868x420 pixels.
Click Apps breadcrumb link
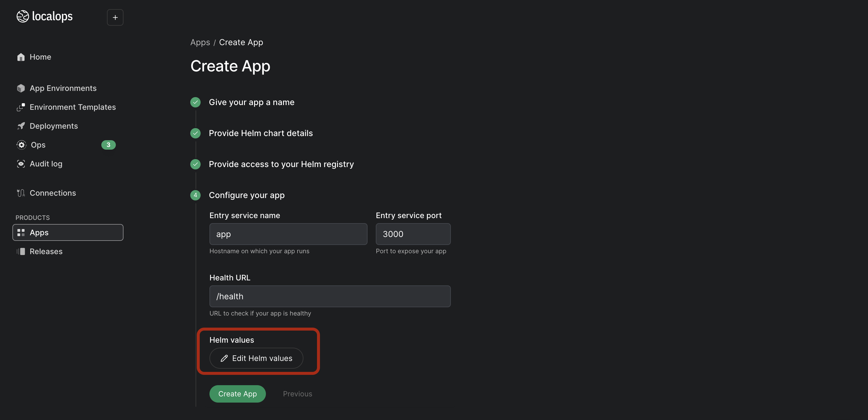(200, 42)
